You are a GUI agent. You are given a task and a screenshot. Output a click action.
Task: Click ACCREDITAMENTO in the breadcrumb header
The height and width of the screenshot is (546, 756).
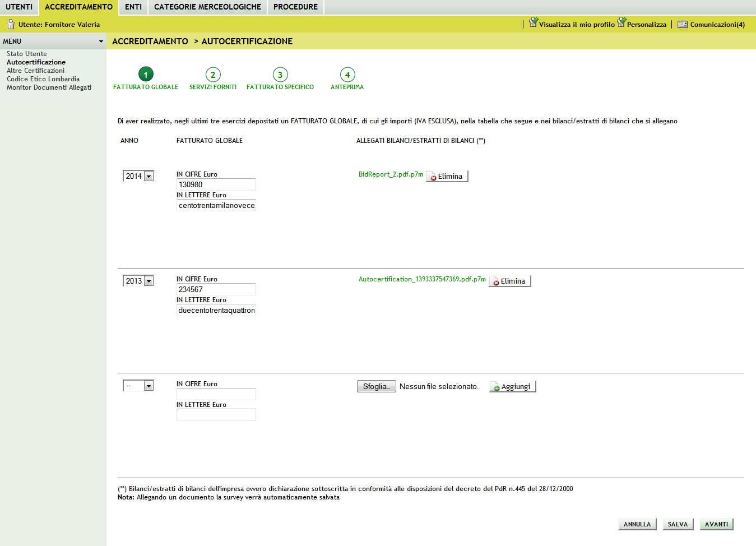150,41
